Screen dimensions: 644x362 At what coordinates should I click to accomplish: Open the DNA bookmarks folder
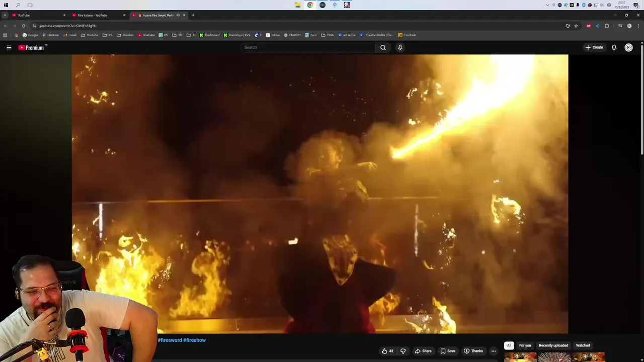327,35
